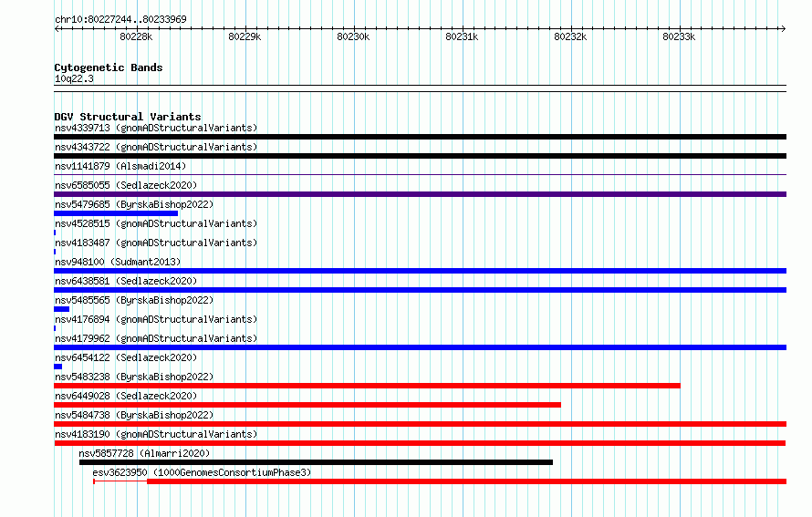The image size is (812, 517).
Task: Open the nsv4343722 gnomAD variant label
Action: [x=156, y=147]
